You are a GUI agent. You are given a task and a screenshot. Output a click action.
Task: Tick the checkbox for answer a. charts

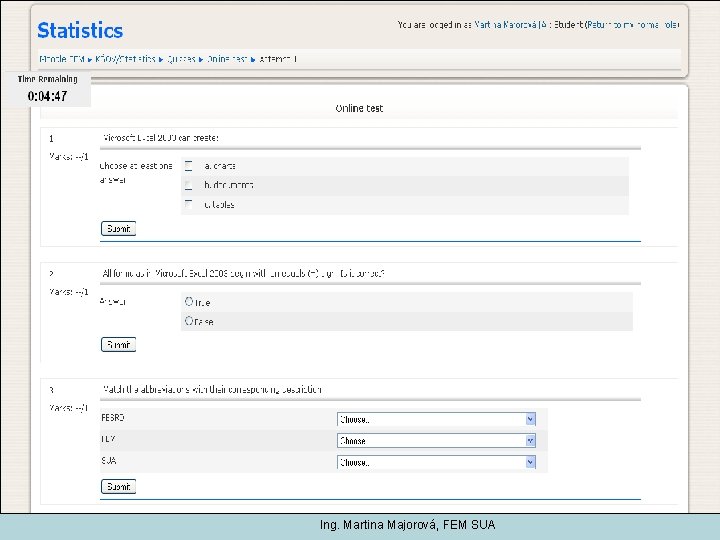(x=189, y=166)
